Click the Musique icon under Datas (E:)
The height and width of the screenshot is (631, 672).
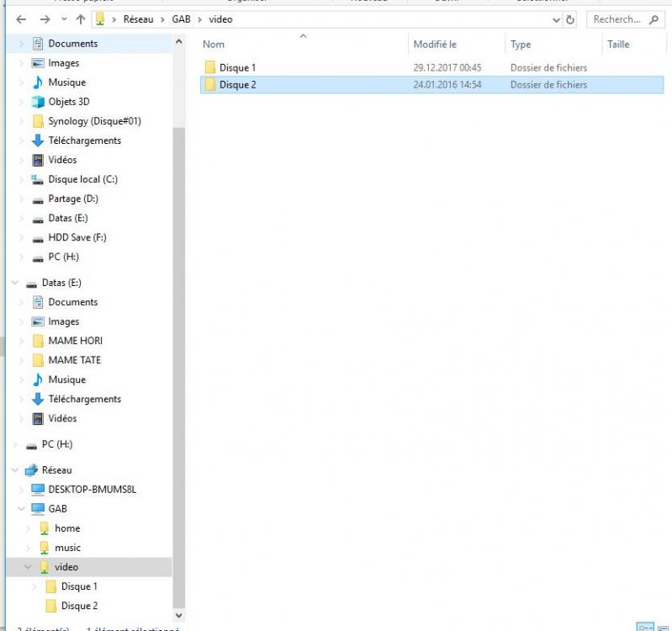pos(38,379)
